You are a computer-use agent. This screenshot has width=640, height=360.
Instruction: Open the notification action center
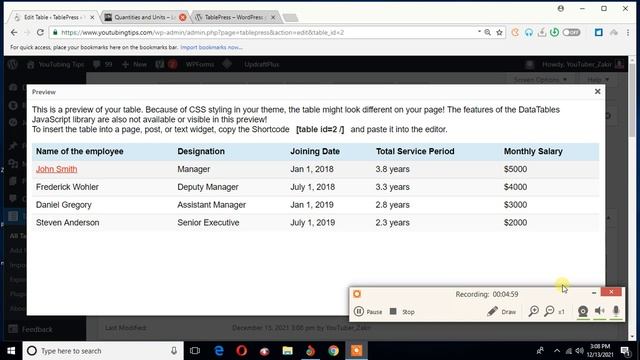[625, 351]
